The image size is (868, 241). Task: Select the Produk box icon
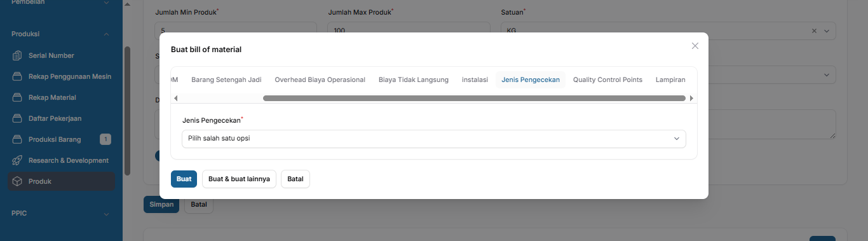[18, 182]
